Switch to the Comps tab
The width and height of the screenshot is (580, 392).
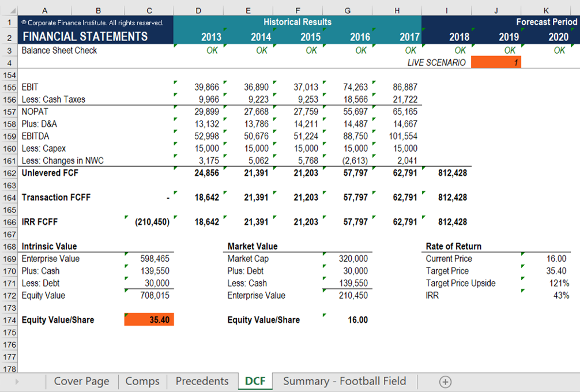point(142,381)
